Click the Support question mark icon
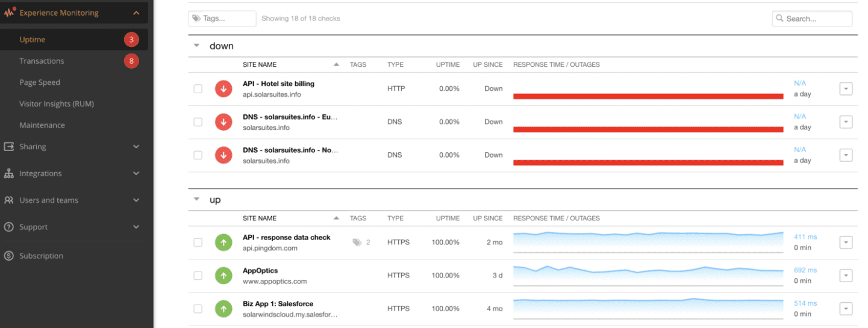 click(9, 227)
